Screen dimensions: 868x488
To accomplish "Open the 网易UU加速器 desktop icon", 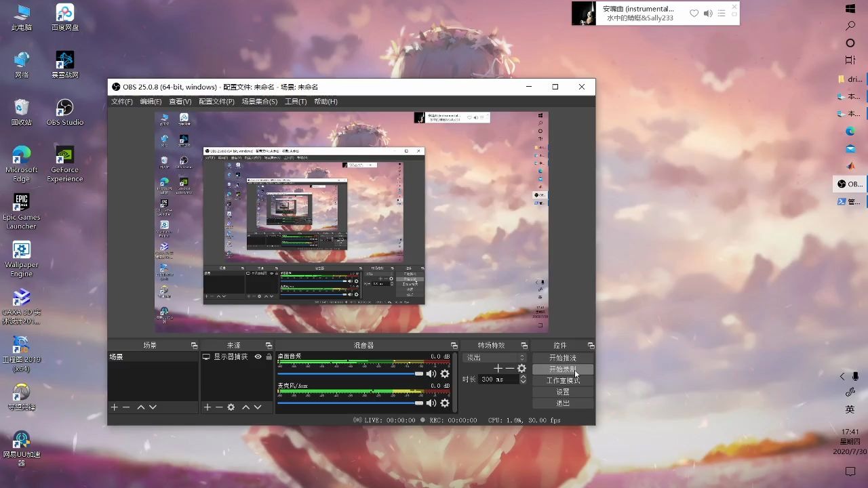I will tap(22, 449).
